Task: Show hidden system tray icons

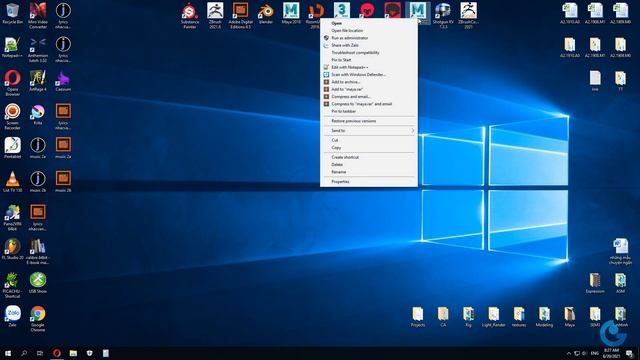Action: tap(568, 353)
